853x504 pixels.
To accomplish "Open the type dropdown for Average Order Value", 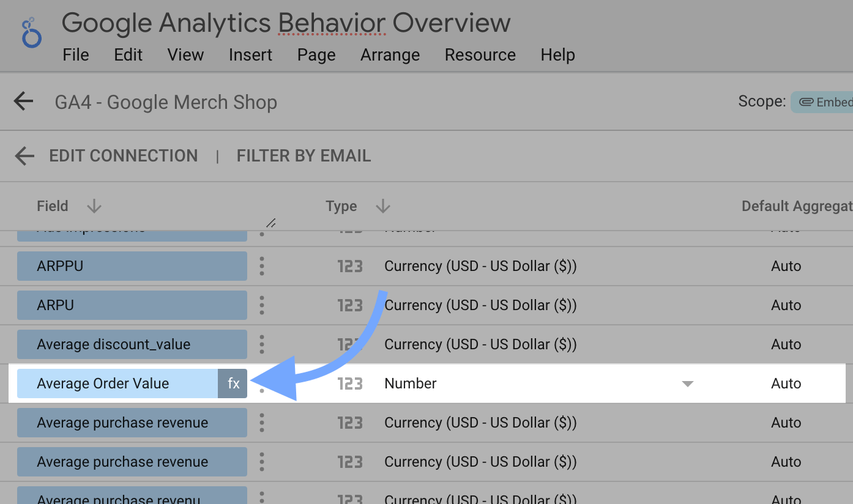I will click(688, 384).
